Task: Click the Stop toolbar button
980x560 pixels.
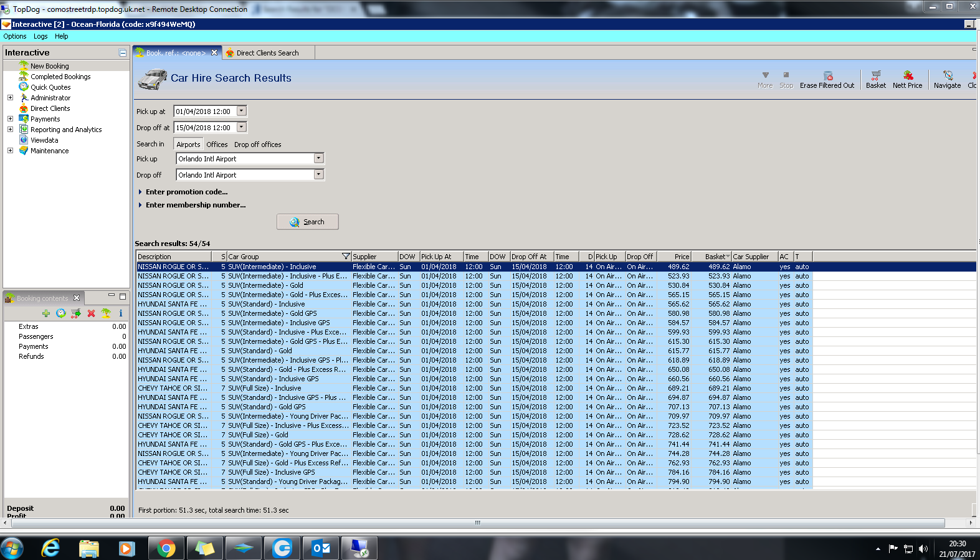Action: [786, 80]
